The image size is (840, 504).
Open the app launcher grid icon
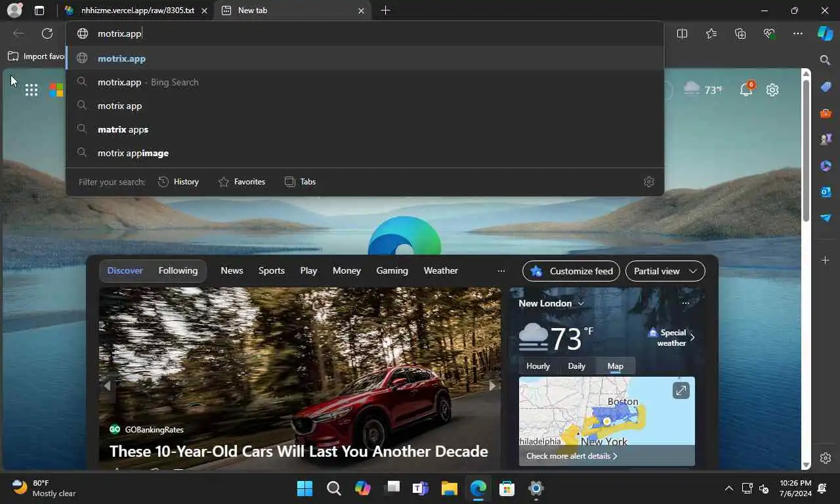31,90
